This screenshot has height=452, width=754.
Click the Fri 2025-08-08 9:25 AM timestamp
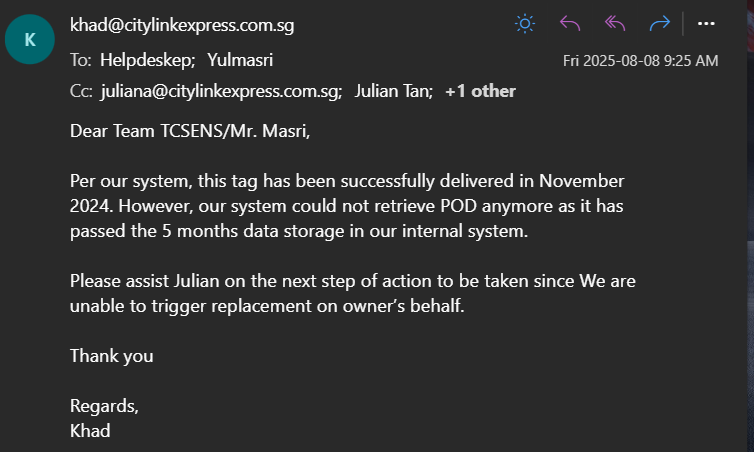tap(640, 61)
